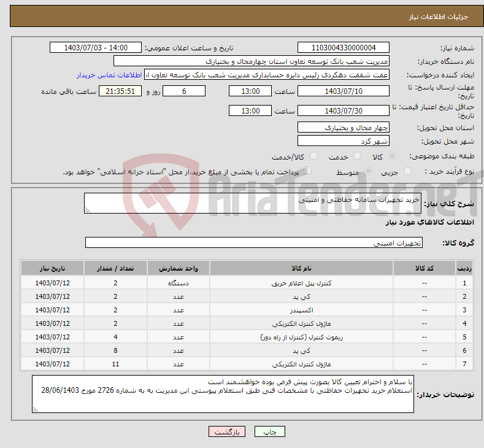Click the remaining days field showing 6
Image resolution: width=484 pixels, height=448 pixels.
click(x=184, y=91)
